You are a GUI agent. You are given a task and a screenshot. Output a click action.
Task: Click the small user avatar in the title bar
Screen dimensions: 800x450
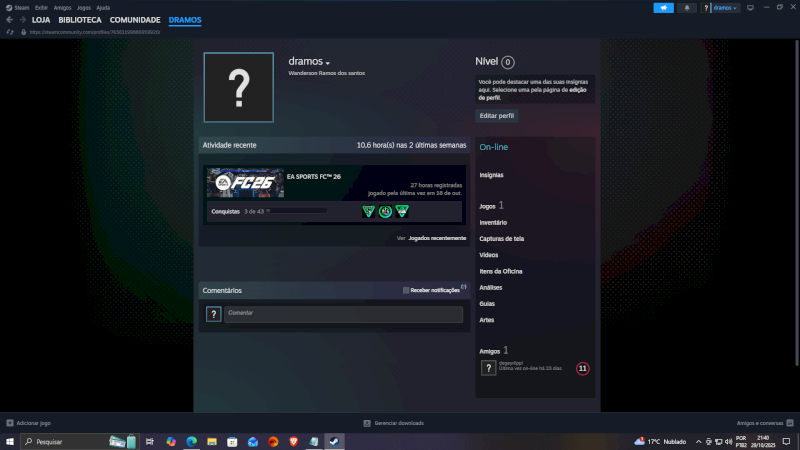click(706, 8)
